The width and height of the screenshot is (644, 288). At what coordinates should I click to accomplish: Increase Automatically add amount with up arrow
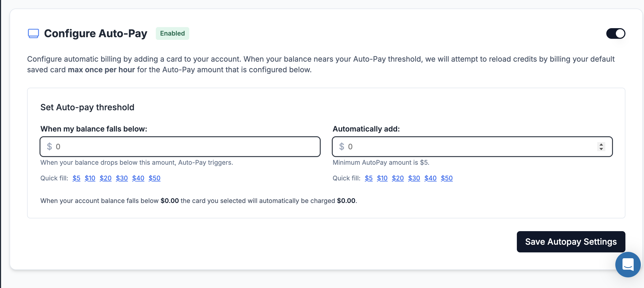[x=601, y=144]
